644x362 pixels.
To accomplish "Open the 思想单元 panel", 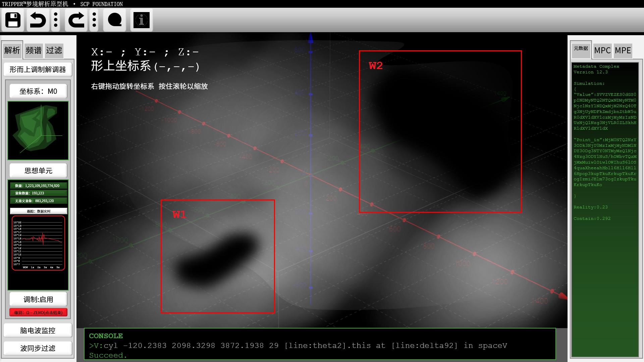I will [x=38, y=170].
